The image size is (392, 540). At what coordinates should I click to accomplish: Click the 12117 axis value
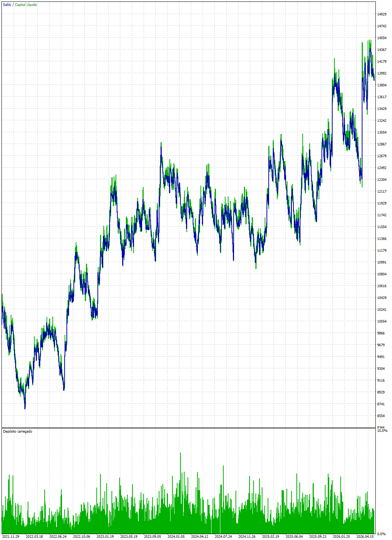pyautogui.click(x=382, y=192)
